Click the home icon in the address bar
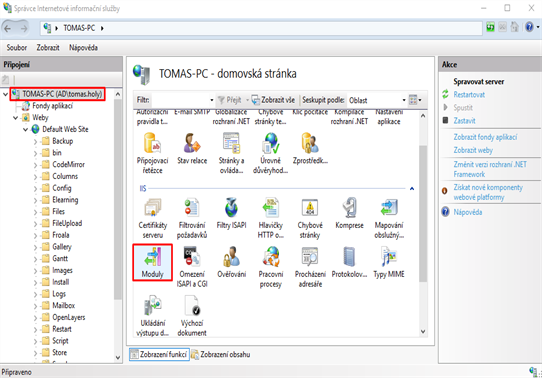This screenshot has width=542, height=378. pos(515,27)
